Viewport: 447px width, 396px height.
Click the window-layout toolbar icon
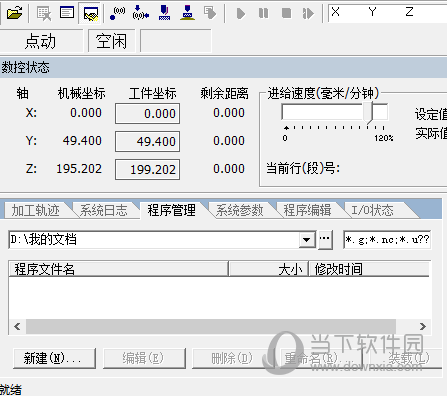67,13
